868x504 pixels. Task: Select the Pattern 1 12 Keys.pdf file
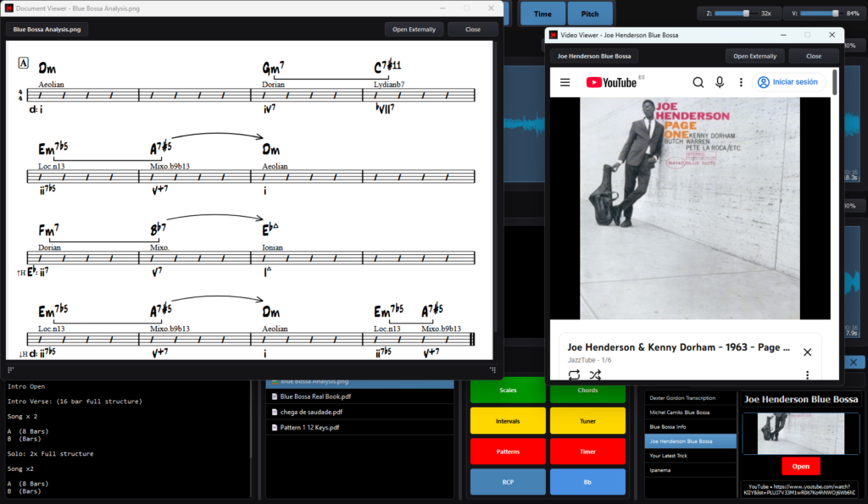(x=359, y=428)
